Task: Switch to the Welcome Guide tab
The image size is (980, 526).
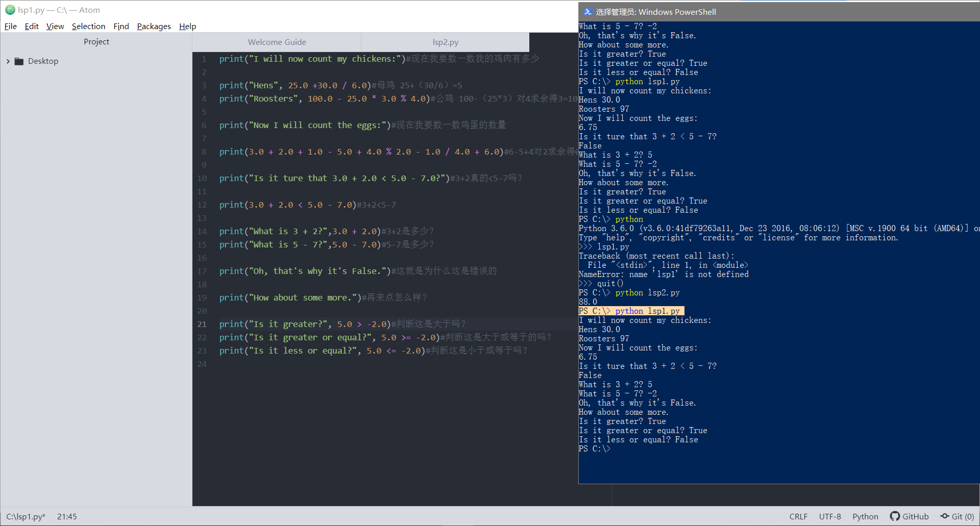Action: click(277, 42)
